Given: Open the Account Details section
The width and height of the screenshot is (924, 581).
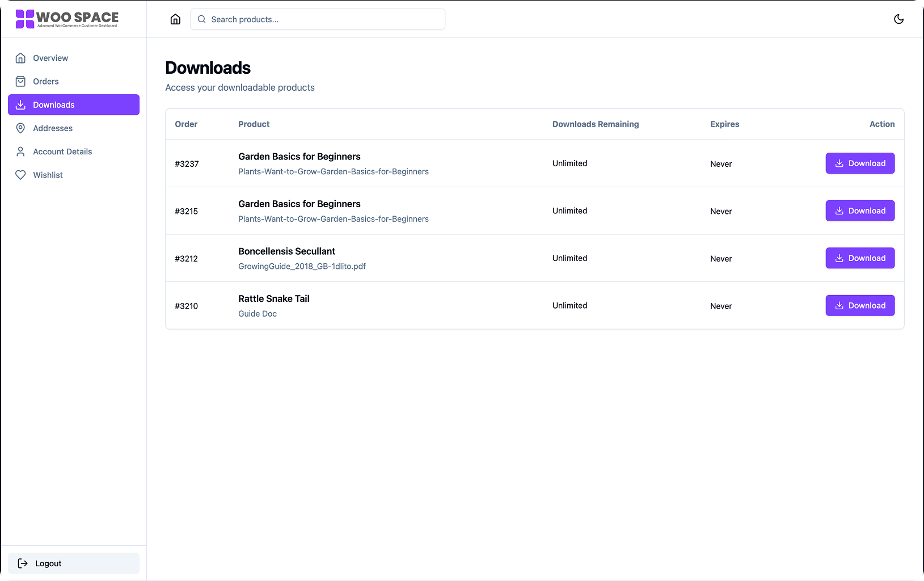Looking at the screenshot, I should pyautogui.click(x=62, y=151).
